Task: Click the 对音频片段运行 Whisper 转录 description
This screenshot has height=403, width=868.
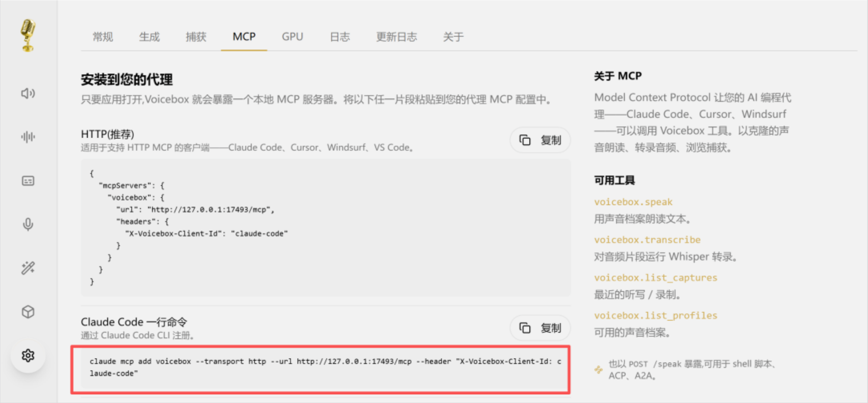Action: click(666, 257)
